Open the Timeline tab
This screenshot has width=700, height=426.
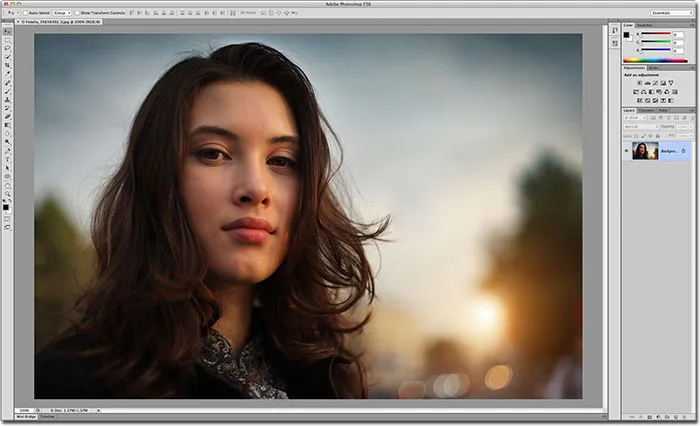click(47, 417)
